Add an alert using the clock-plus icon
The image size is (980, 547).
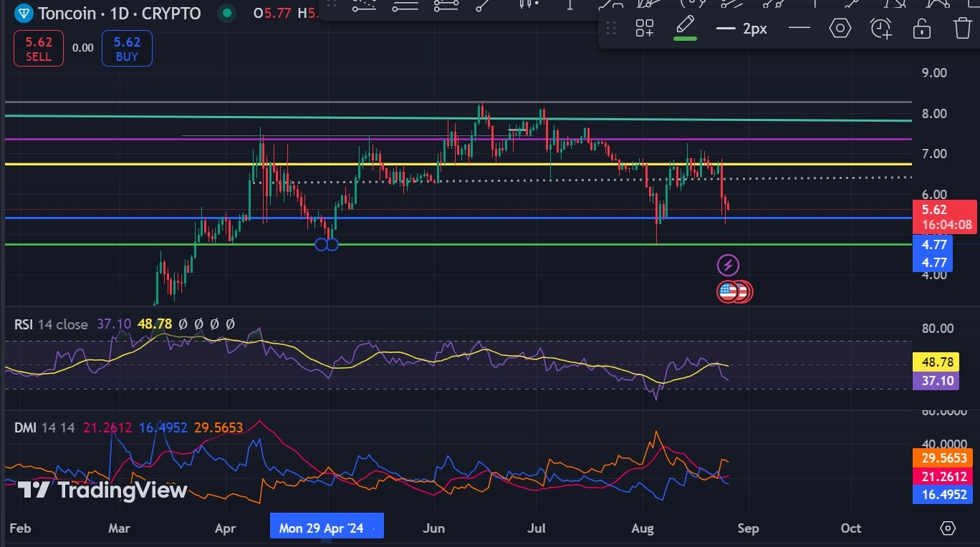(x=880, y=28)
